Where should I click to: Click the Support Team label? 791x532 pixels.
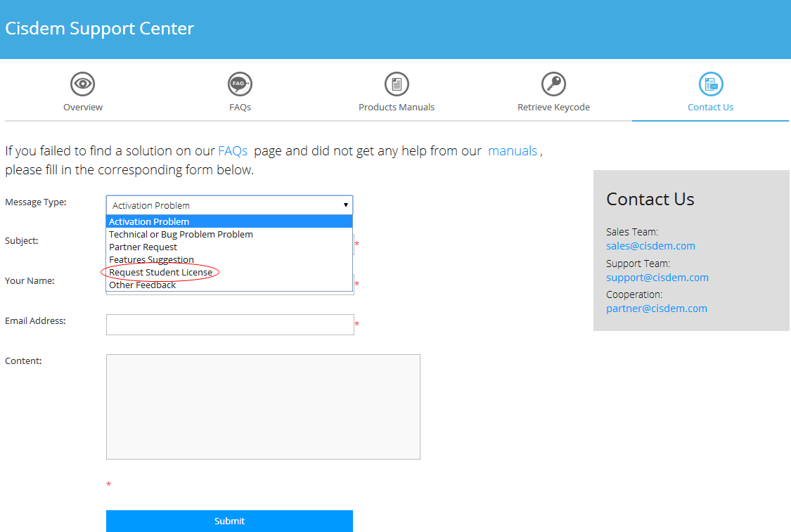point(638,264)
